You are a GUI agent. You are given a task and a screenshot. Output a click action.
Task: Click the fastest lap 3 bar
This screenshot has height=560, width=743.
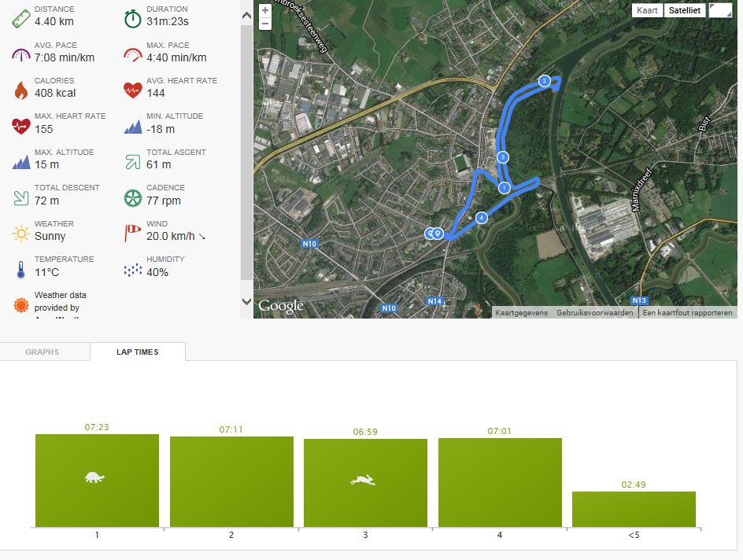[365, 482]
